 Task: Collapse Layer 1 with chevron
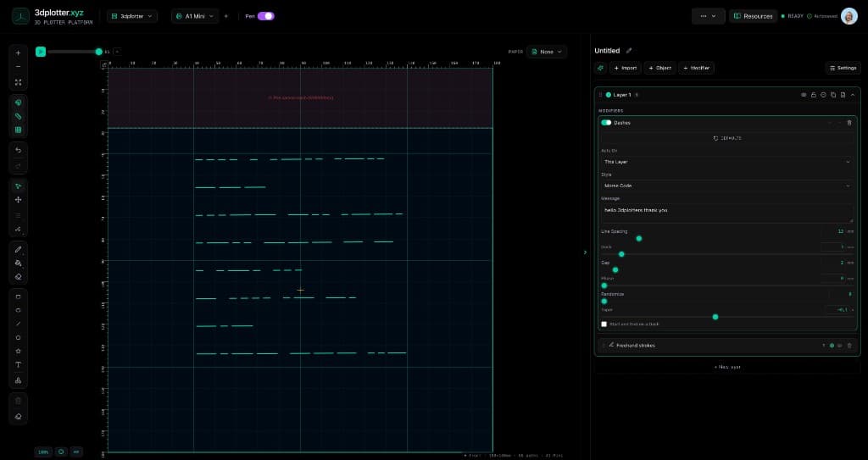tap(853, 95)
